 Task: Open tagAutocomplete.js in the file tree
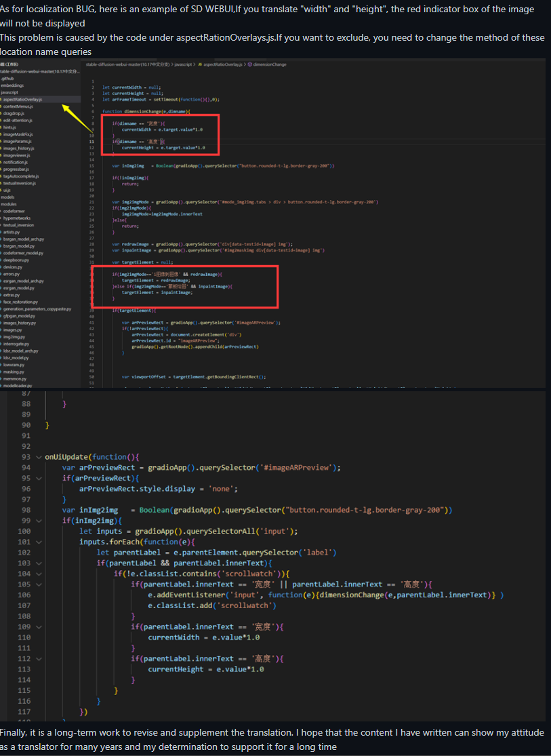(21, 176)
